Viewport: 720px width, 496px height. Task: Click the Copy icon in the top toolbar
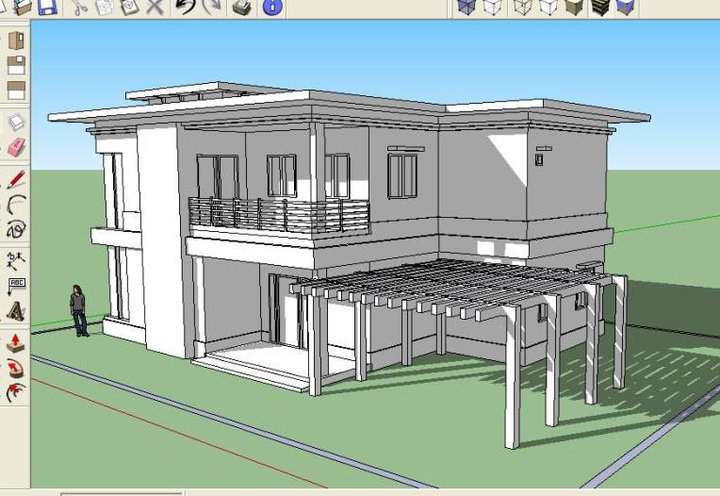(x=104, y=7)
